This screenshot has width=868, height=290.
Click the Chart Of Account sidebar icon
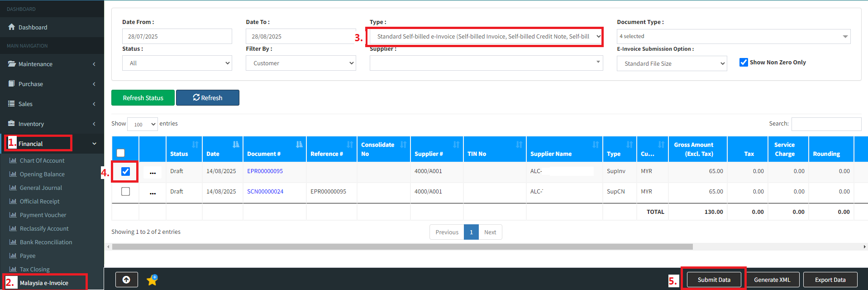tap(13, 160)
